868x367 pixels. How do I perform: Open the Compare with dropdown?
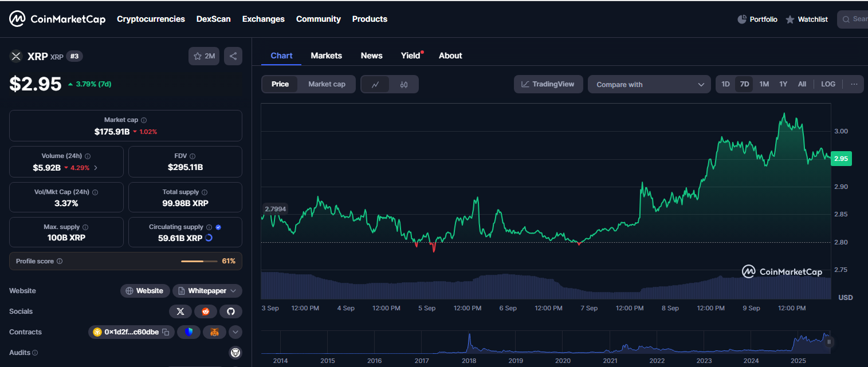(649, 84)
